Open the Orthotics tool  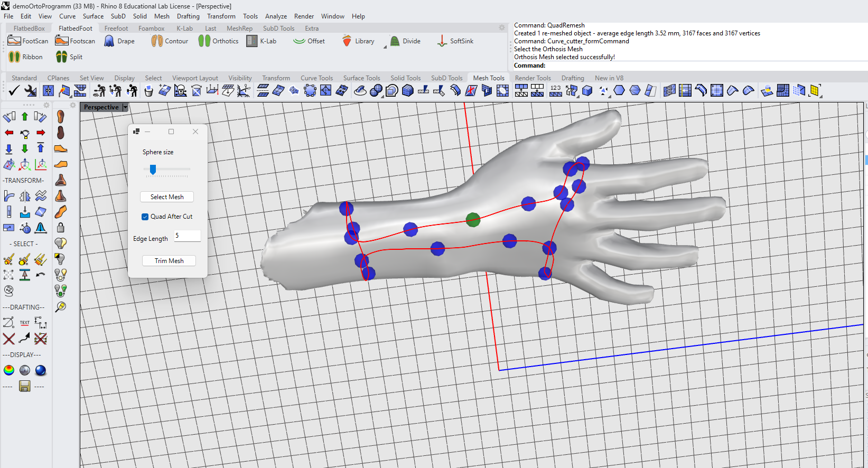pos(218,41)
